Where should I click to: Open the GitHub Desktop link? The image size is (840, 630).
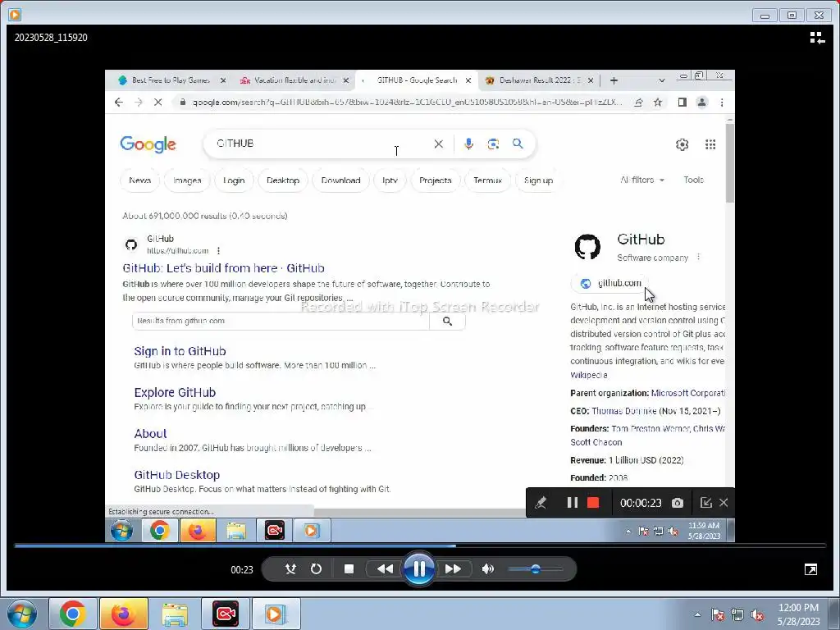tap(177, 475)
